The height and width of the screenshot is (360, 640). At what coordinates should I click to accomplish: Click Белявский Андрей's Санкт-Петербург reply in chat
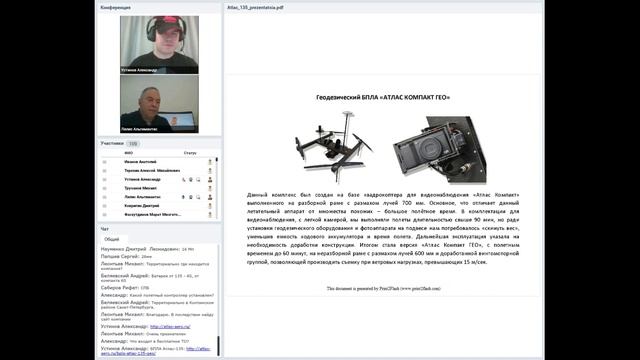tap(157, 305)
